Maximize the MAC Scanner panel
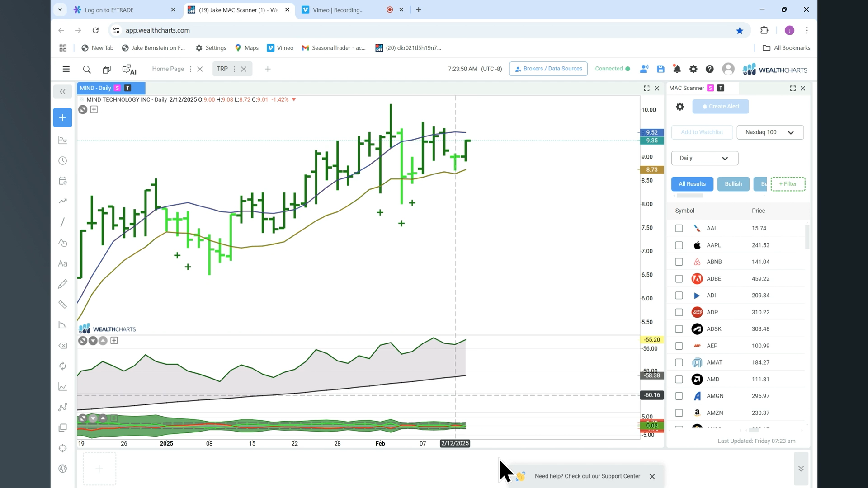The width and height of the screenshot is (868, 488). (x=793, y=89)
